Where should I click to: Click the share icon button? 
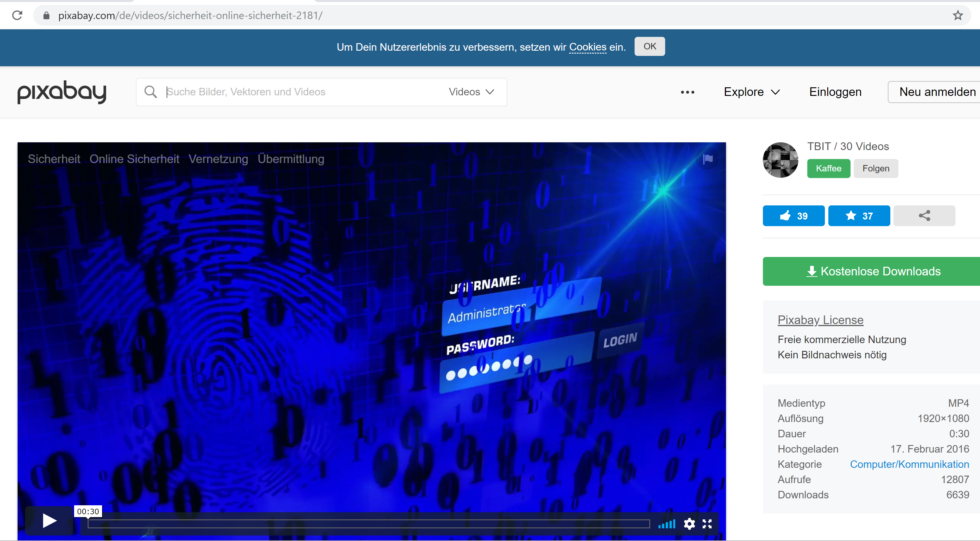click(x=924, y=215)
